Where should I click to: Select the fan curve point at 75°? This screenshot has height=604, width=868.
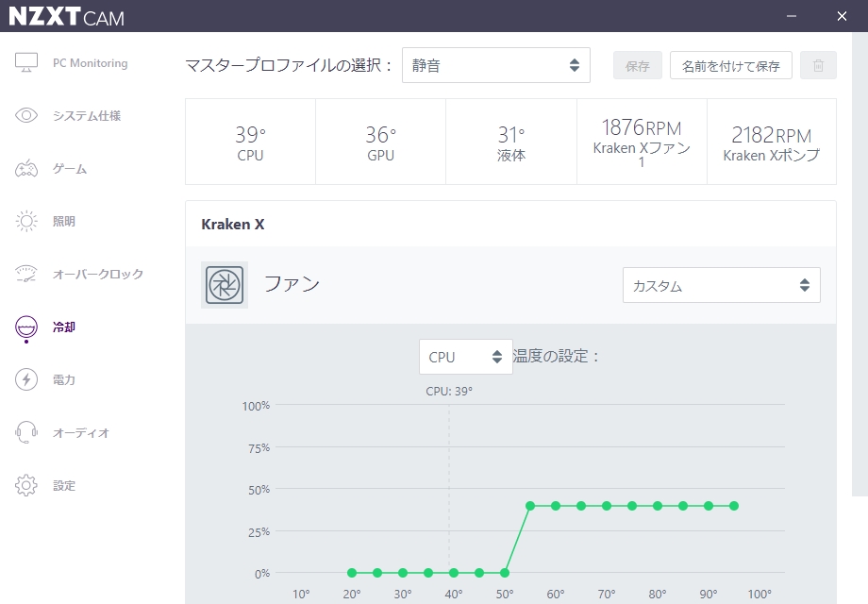coord(631,506)
